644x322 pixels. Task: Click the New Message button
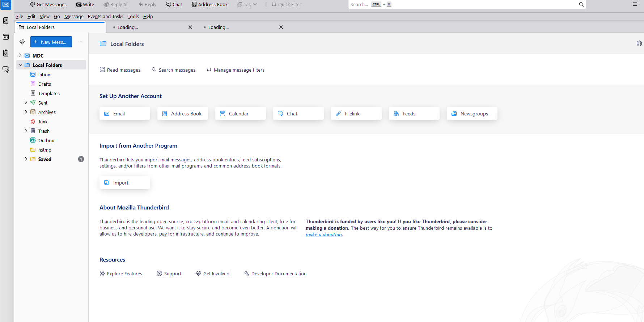[x=51, y=42]
